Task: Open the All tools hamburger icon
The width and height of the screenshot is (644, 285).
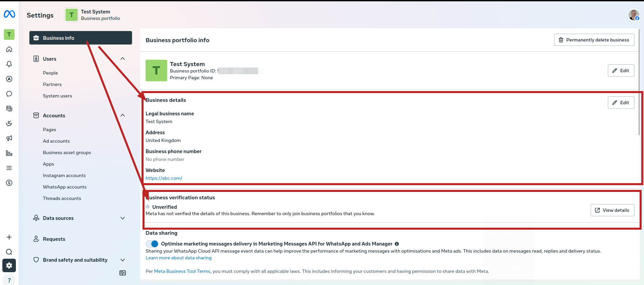Action: coord(9,168)
